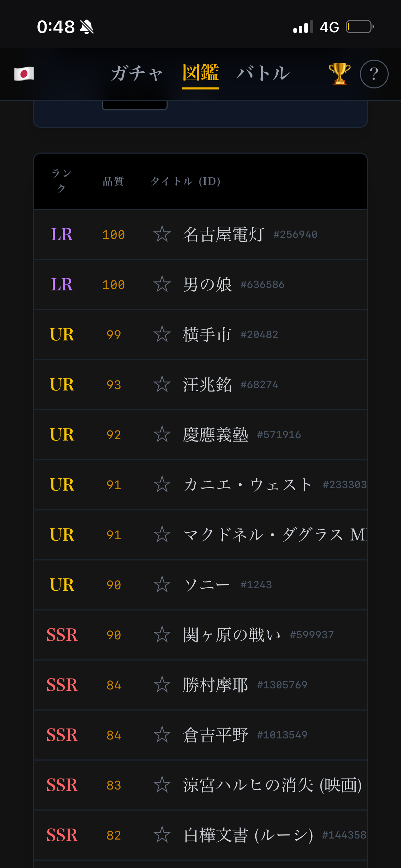Open the trophy ranking icon
The height and width of the screenshot is (868, 401).
(339, 74)
